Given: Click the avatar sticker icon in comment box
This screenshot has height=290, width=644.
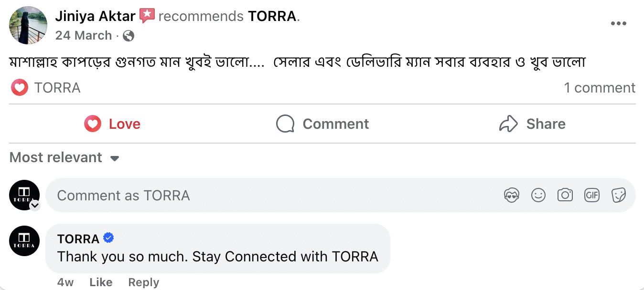Looking at the screenshot, I should pyautogui.click(x=512, y=195).
